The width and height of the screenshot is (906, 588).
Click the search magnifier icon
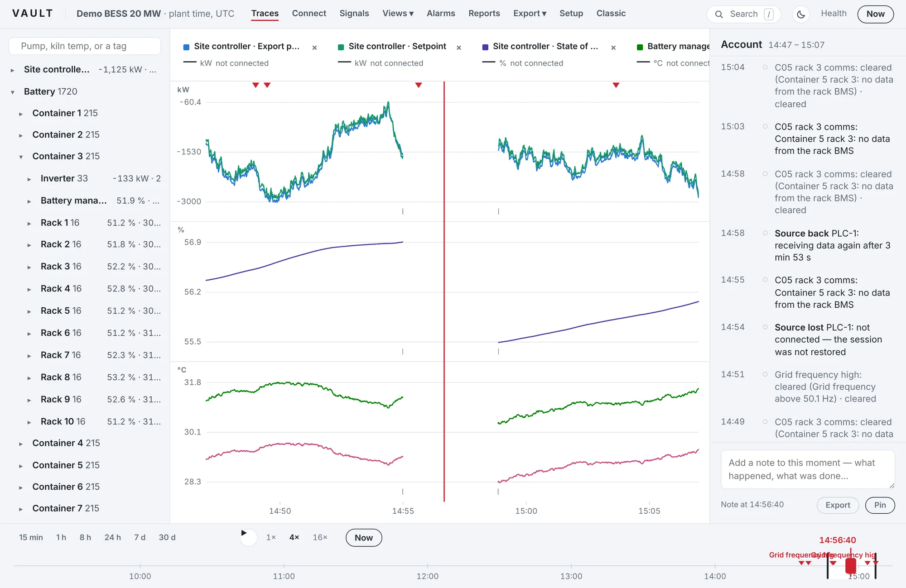(x=719, y=14)
